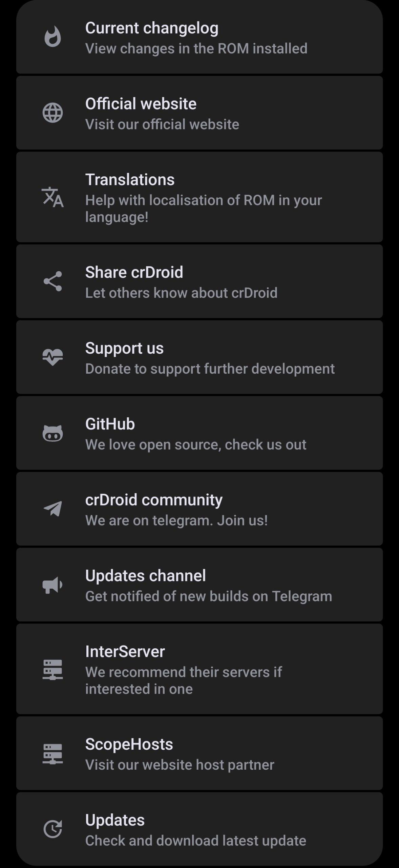Open the Donate to support further development link
399x868 pixels.
click(210, 369)
